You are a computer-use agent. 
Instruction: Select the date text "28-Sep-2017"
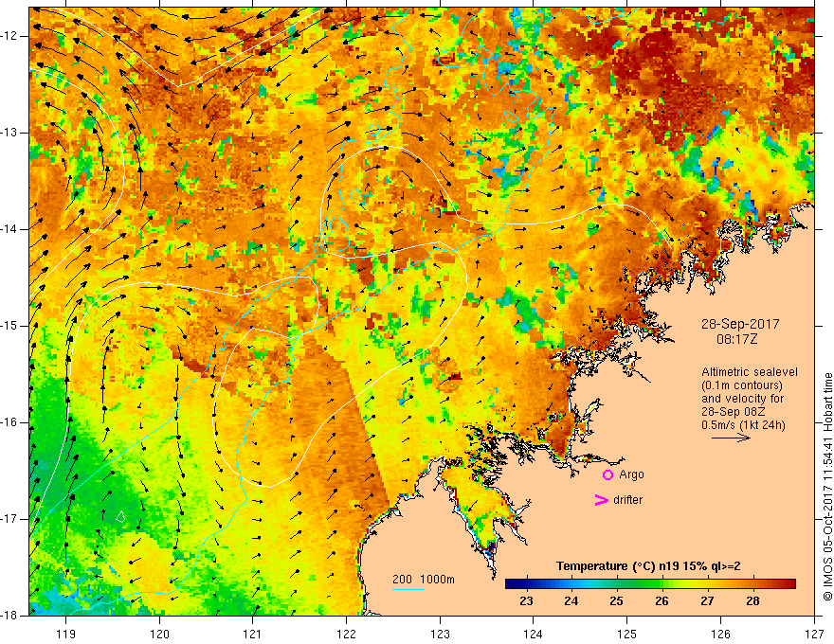(740, 324)
